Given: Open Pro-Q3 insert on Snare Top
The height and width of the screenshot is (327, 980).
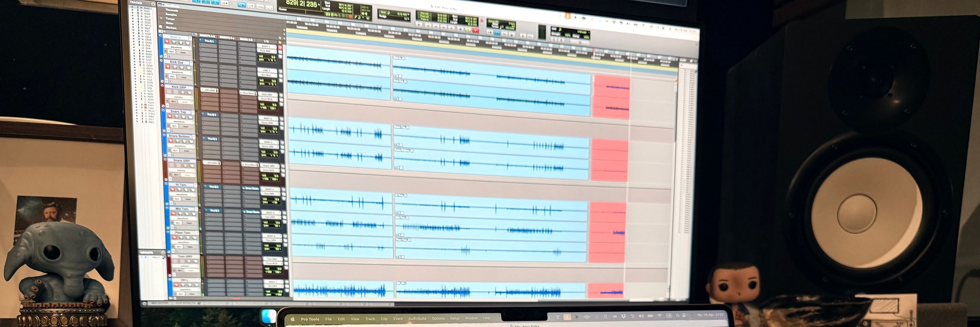Looking at the screenshot, I should click(x=211, y=114).
